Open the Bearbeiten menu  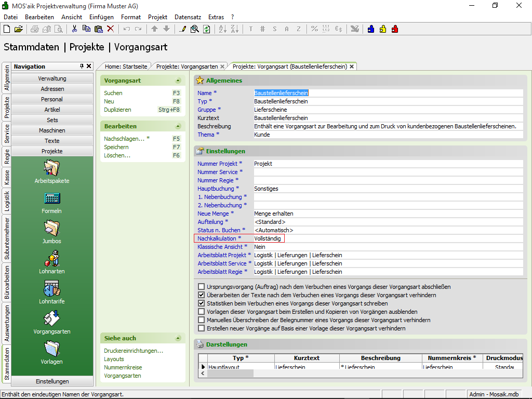point(39,17)
